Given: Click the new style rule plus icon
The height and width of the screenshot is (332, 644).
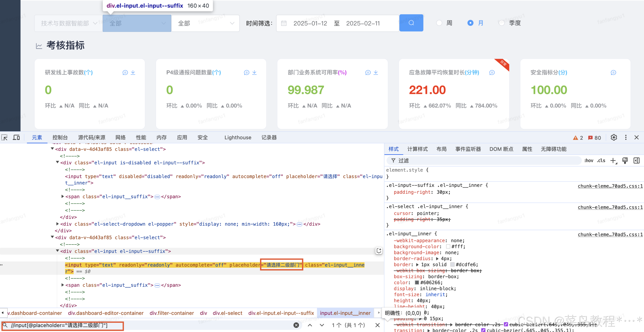Looking at the screenshot, I should 613,161.
